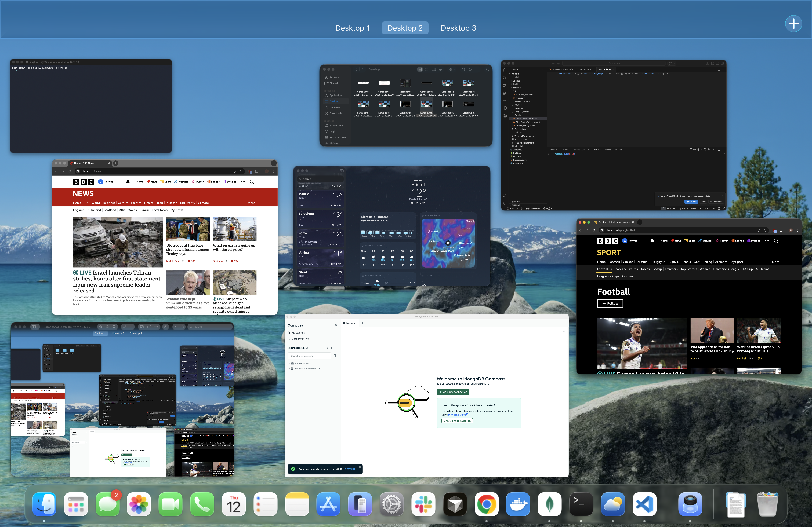This screenshot has height=527, width=812.
Task: Click the Weather app dock icon
Action: (613, 504)
